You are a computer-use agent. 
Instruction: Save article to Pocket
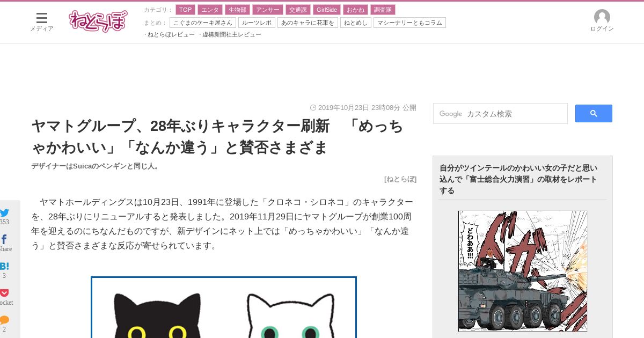click(4, 293)
